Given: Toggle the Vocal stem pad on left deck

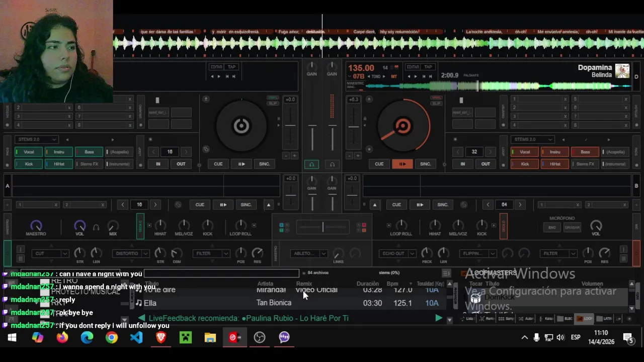Looking at the screenshot, I should click(x=29, y=152).
